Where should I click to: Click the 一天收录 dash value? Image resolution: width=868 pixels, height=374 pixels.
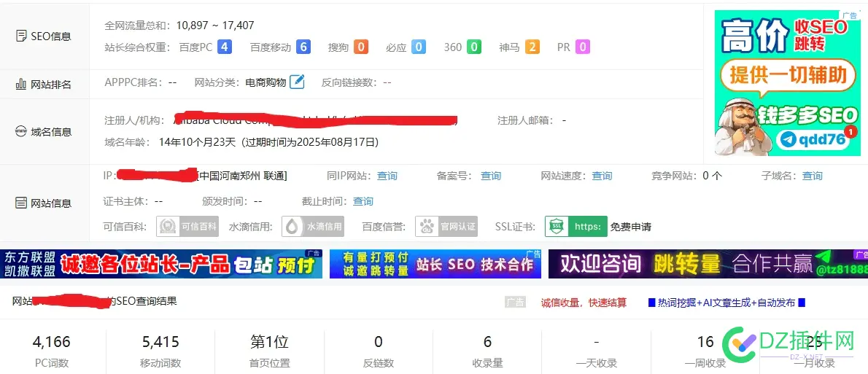[x=596, y=342]
